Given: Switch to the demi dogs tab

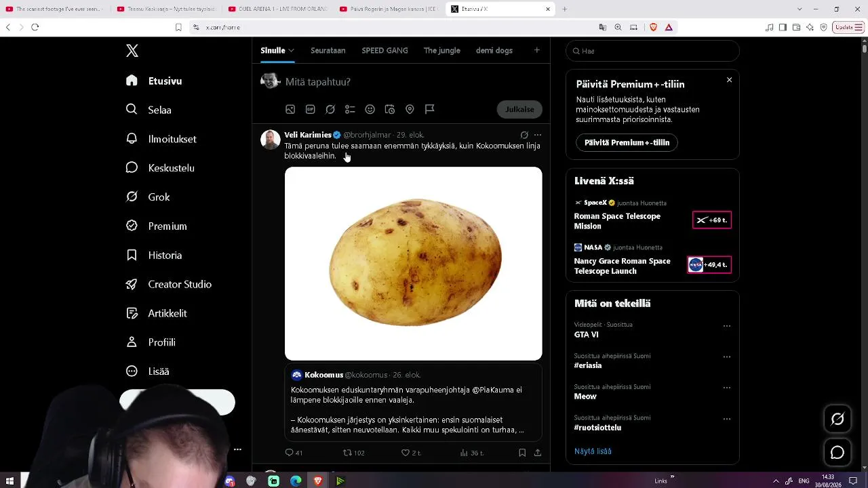Looking at the screenshot, I should [x=494, y=50].
